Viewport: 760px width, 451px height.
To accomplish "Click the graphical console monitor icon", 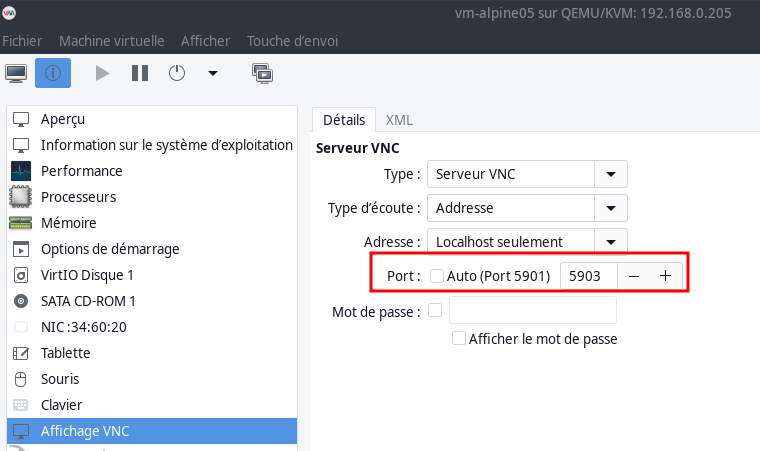I will point(16,73).
